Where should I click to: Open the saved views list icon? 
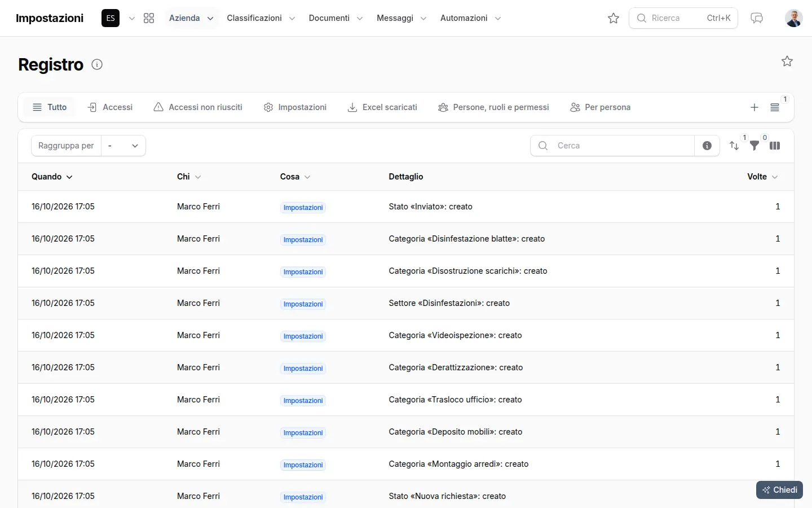(775, 107)
